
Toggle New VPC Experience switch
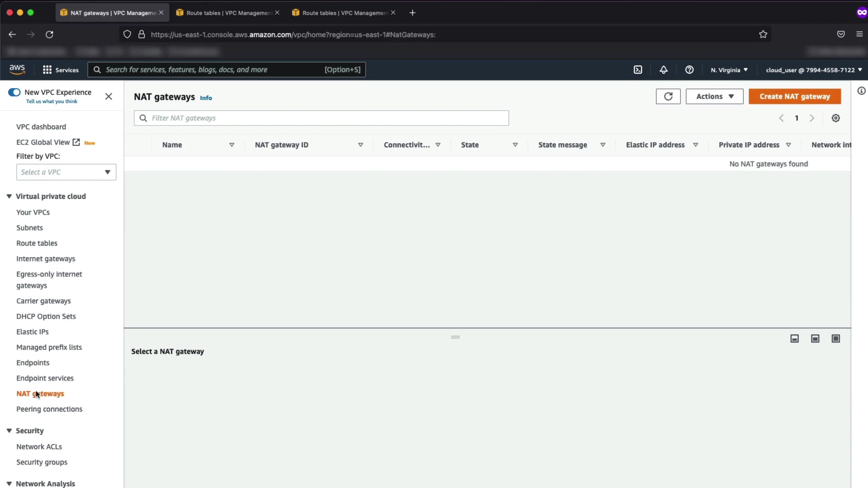click(14, 92)
